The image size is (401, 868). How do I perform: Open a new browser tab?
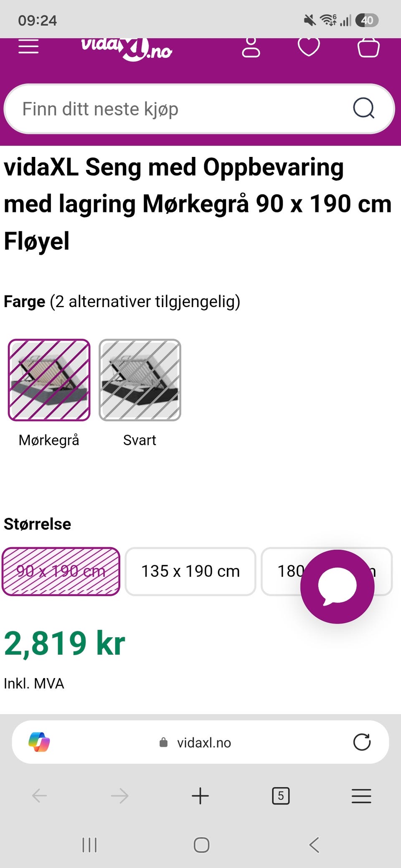pyautogui.click(x=200, y=796)
